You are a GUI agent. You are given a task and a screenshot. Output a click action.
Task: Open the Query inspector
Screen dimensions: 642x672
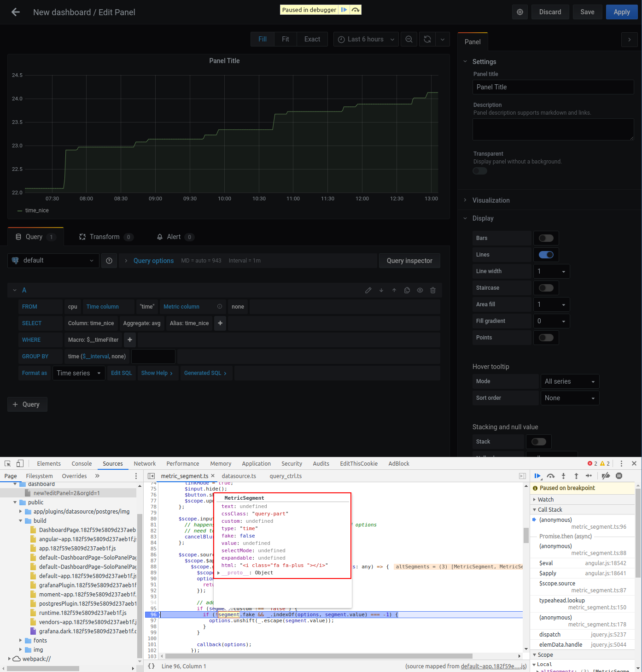click(x=409, y=261)
